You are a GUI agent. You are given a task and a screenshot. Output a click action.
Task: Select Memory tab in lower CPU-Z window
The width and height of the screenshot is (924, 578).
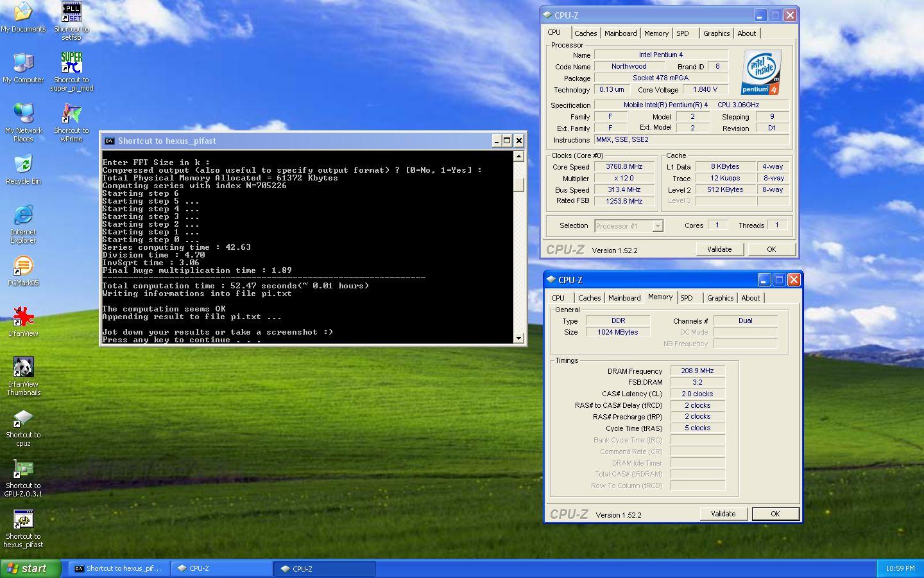tap(660, 297)
